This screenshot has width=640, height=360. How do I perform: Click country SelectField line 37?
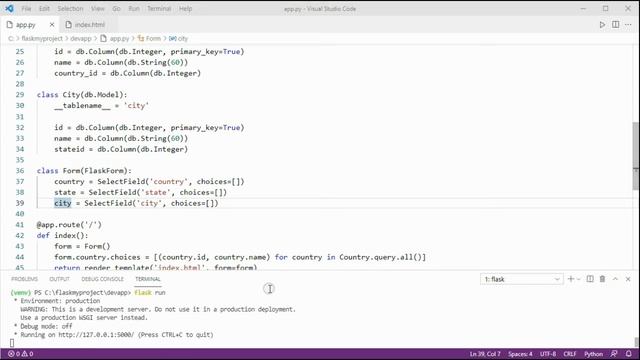point(149,181)
